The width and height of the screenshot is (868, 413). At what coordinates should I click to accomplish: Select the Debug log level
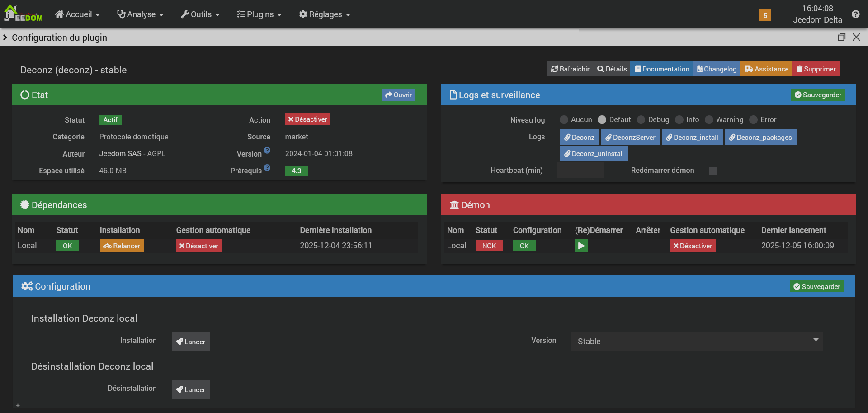tap(641, 120)
